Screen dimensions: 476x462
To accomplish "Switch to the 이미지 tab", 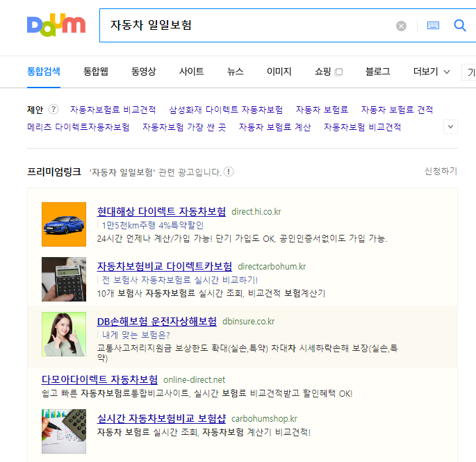I will pyautogui.click(x=279, y=72).
